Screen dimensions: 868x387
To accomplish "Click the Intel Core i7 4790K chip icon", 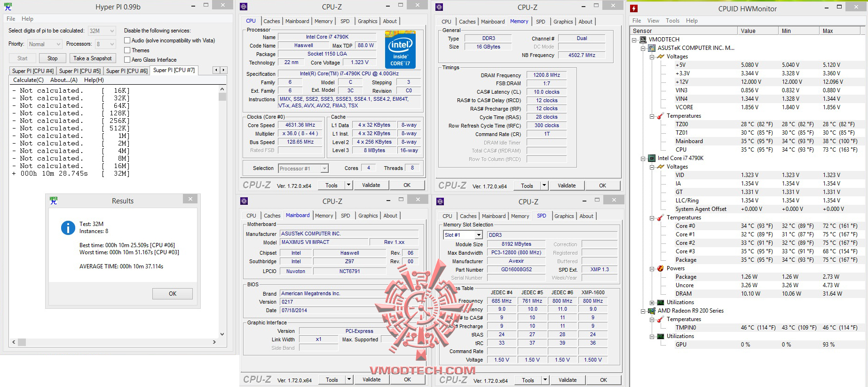I will pos(652,158).
